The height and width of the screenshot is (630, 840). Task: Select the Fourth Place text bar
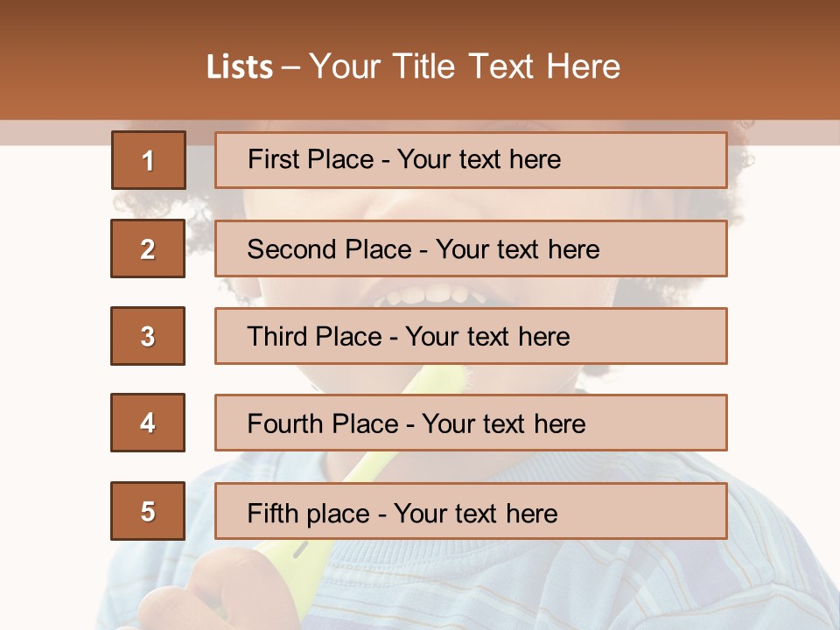click(x=471, y=423)
